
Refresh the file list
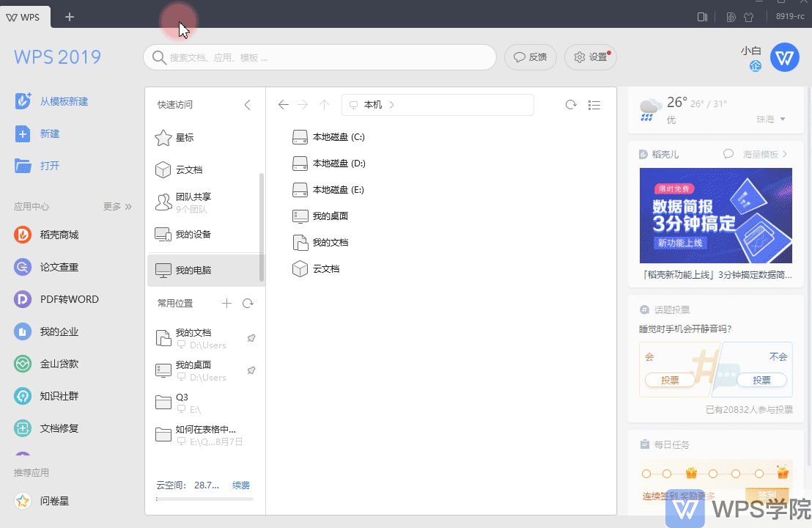(x=571, y=105)
